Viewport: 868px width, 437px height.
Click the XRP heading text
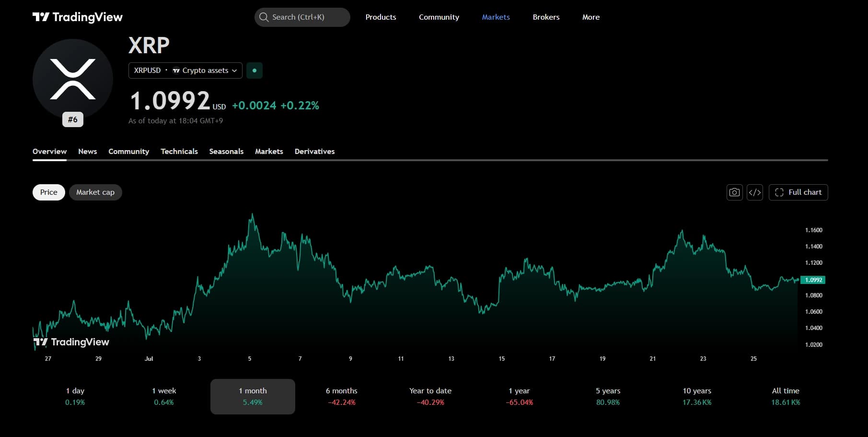149,46
